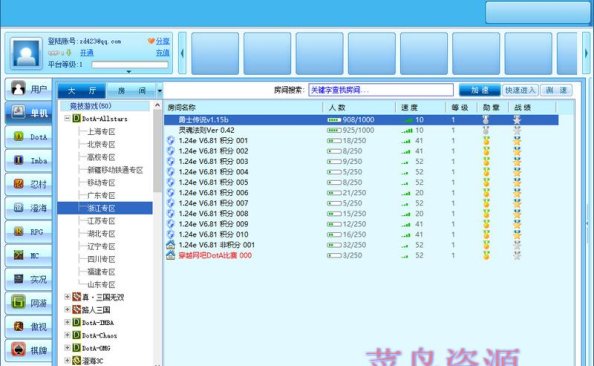Image resolution: width=594 pixels, height=366 pixels.
Task: Select the 北京专区 tree item
Action: [x=101, y=144]
